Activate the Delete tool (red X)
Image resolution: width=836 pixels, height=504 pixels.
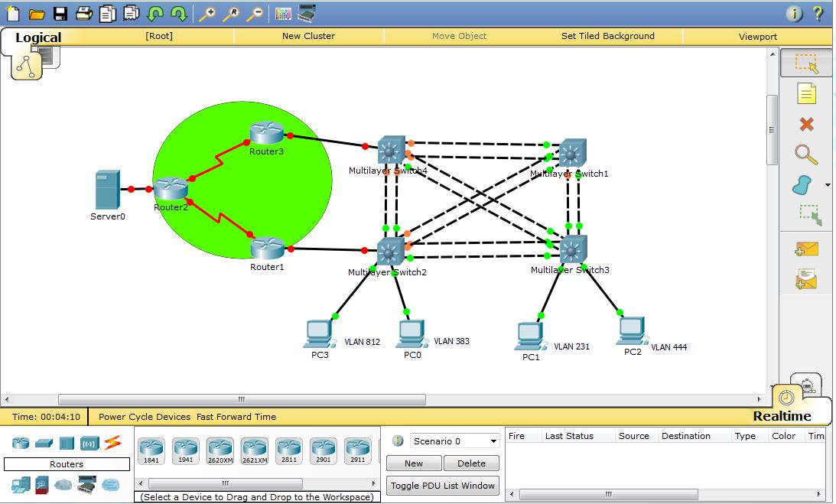806,124
